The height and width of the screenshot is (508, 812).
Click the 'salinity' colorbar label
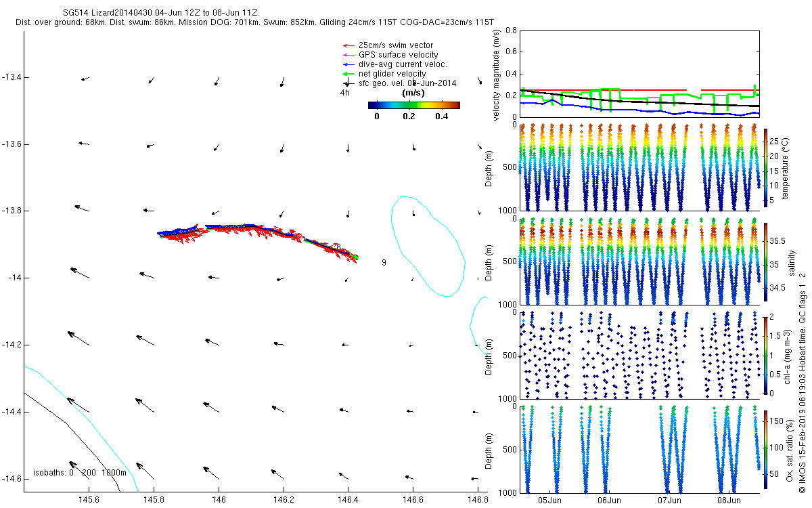792,263
